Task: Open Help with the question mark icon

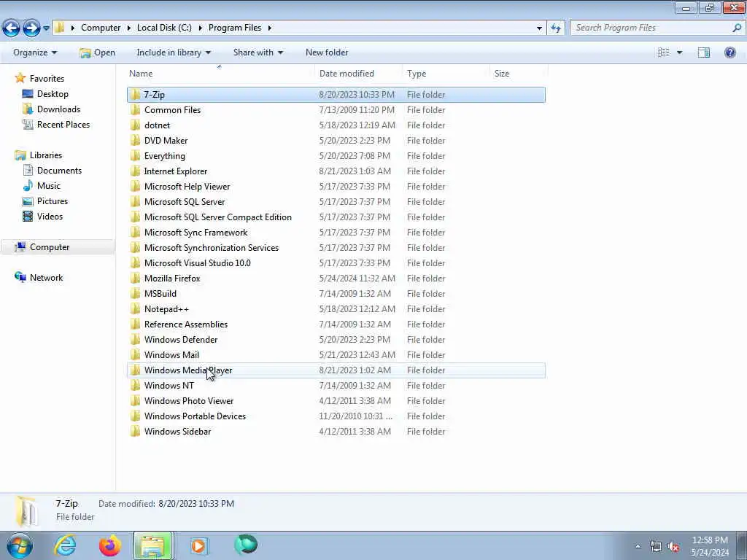Action: coord(729,52)
